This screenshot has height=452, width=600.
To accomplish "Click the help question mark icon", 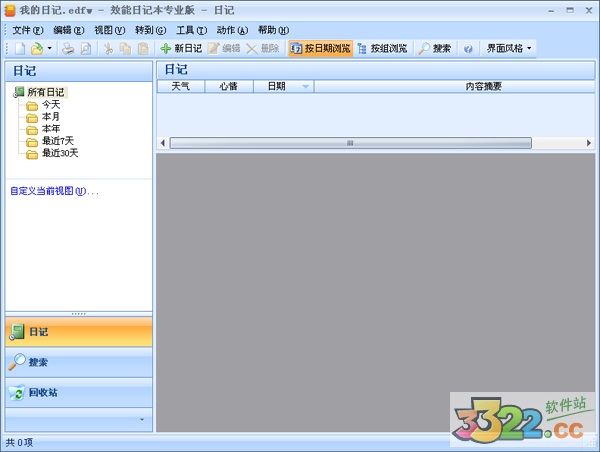I will click(x=468, y=49).
